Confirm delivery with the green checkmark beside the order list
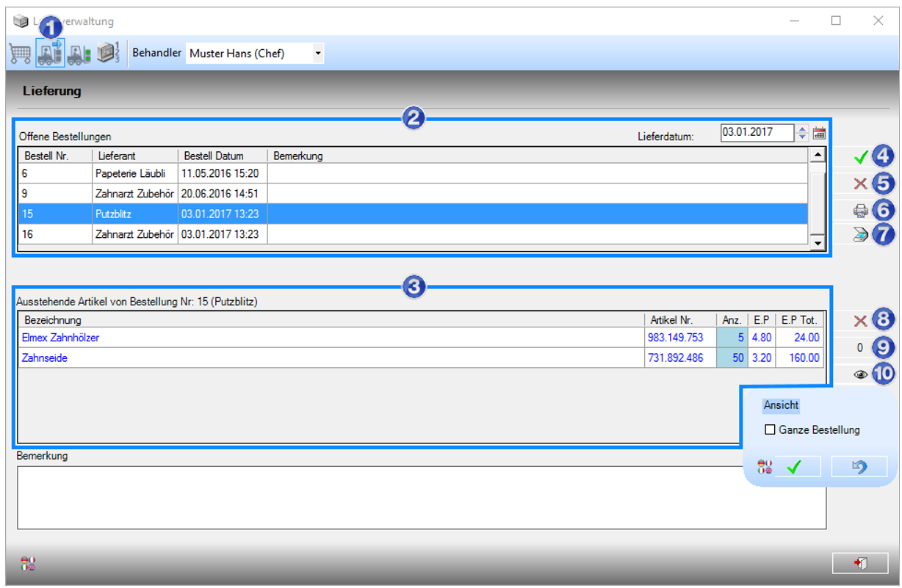 pyautogui.click(x=861, y=158)
